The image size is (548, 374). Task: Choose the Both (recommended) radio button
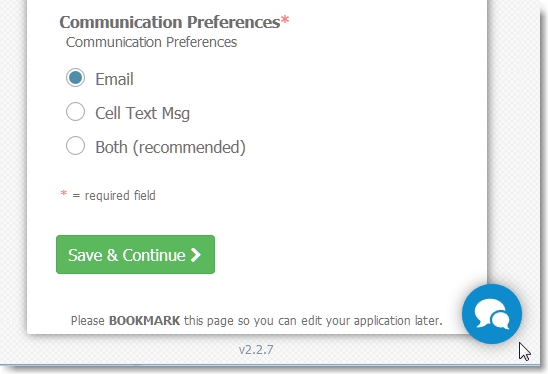click(x=75, y=145)
